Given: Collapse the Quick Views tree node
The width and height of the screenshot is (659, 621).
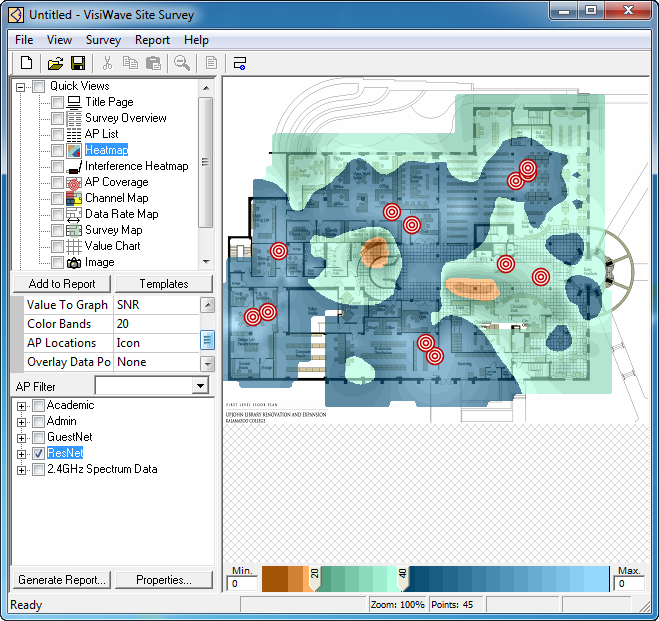Looking at the screenshot, I should [22, 87].
